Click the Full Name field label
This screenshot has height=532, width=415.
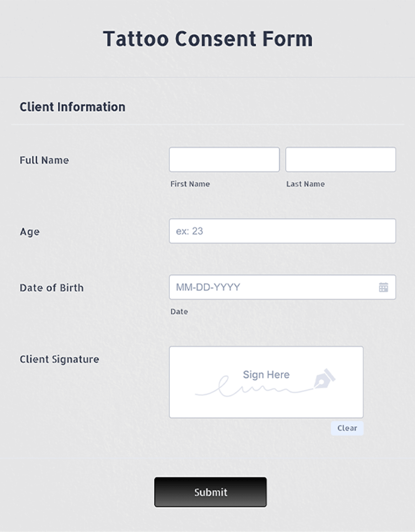44,160
